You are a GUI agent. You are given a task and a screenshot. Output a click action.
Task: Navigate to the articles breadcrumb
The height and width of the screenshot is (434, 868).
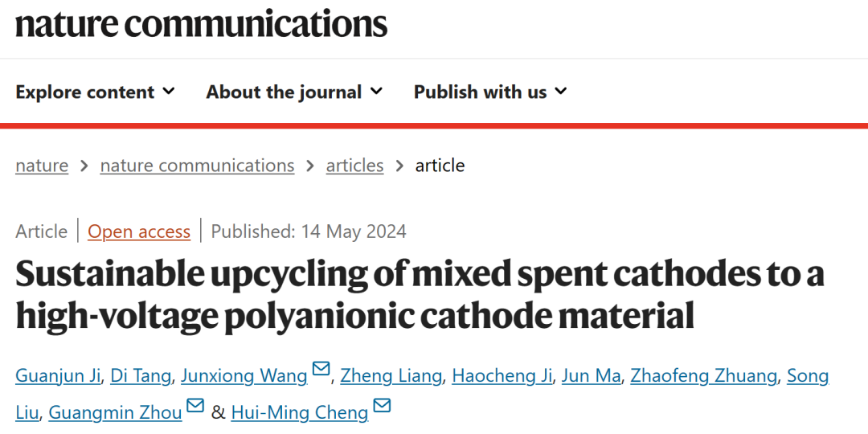point(355,166)
